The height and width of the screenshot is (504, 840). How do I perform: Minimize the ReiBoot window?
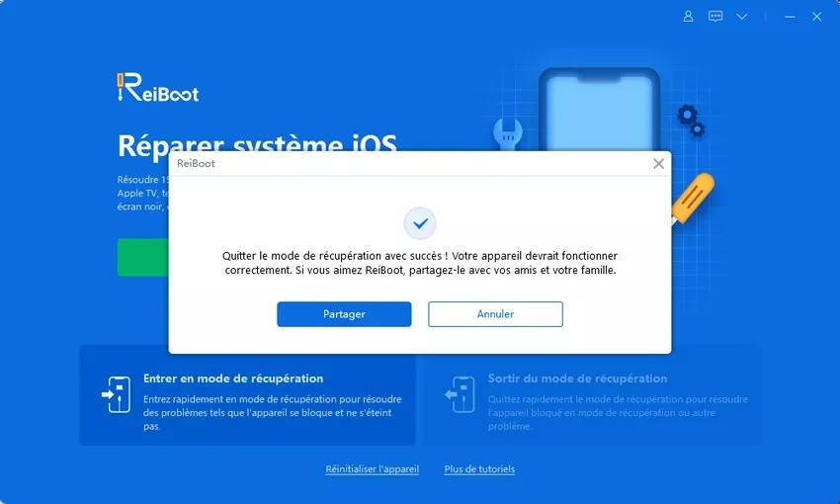pyautogui.click(x=790, y=17)
